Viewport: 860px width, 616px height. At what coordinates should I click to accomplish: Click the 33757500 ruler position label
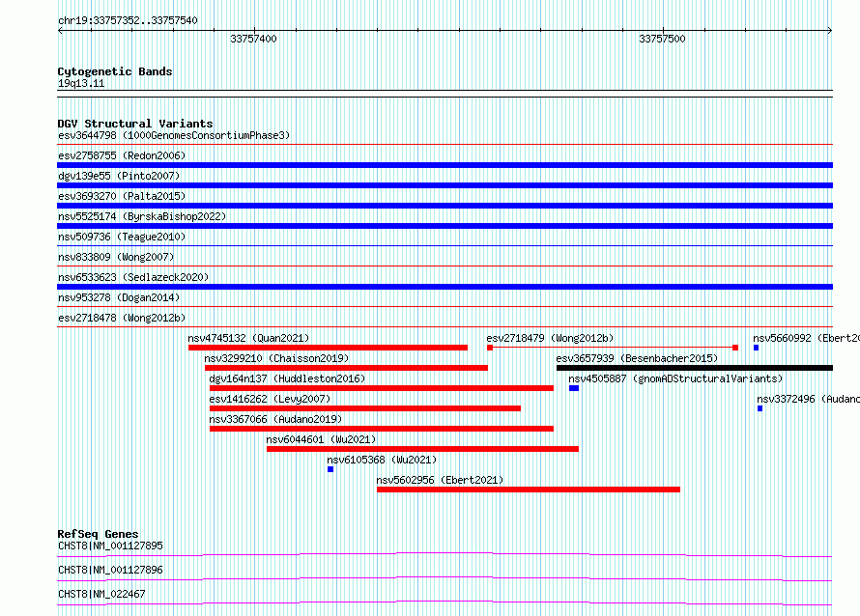(x=662, y=39)
